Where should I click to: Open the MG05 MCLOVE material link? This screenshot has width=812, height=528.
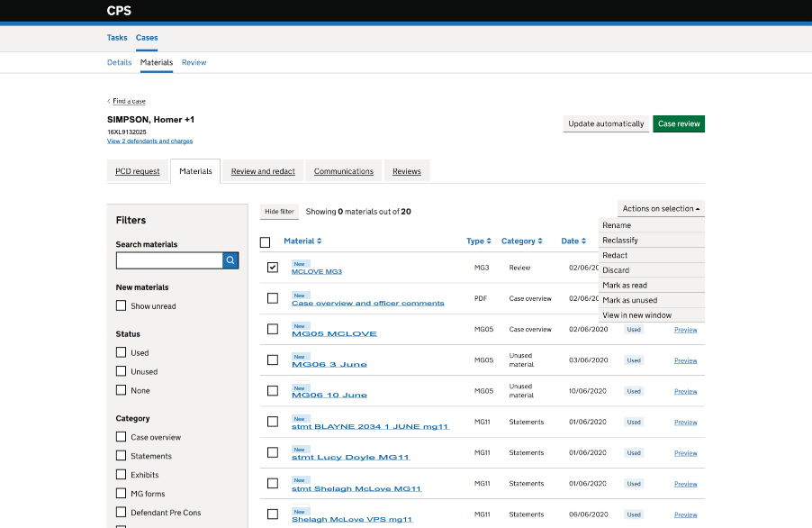point(334,333)
